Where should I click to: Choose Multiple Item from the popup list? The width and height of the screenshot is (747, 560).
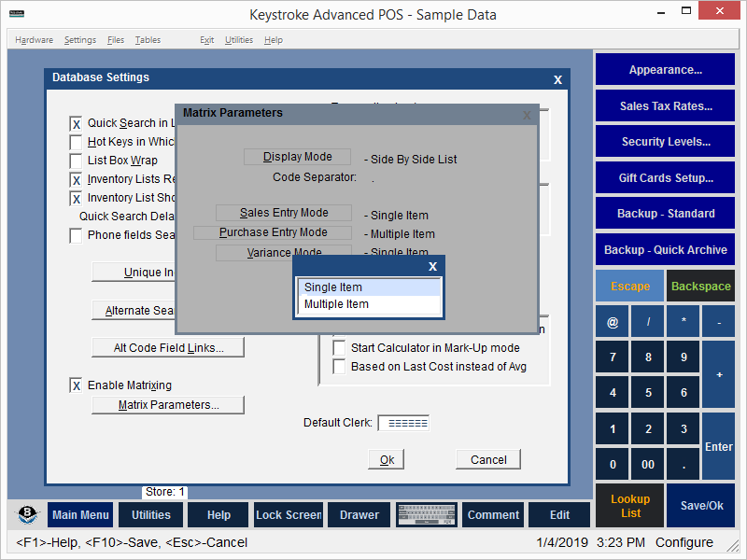click(369, 304)
